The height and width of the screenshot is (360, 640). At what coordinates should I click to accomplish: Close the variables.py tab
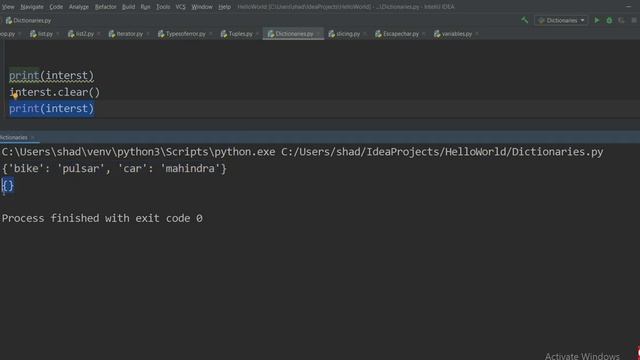(477, 34)
